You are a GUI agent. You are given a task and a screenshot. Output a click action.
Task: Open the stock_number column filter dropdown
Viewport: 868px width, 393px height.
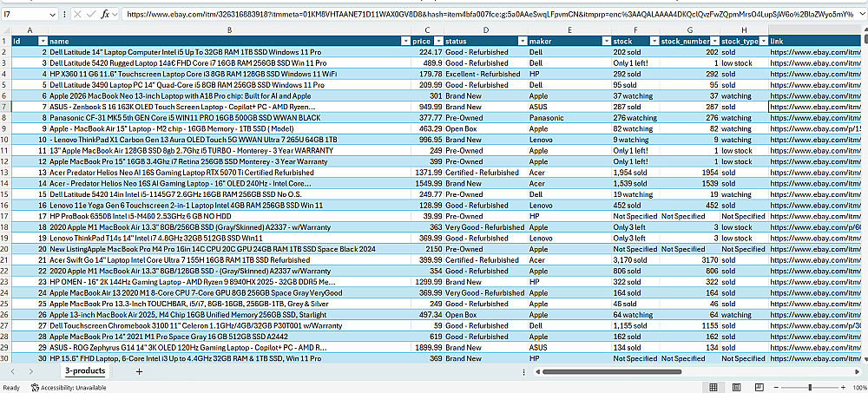(714, 41)
